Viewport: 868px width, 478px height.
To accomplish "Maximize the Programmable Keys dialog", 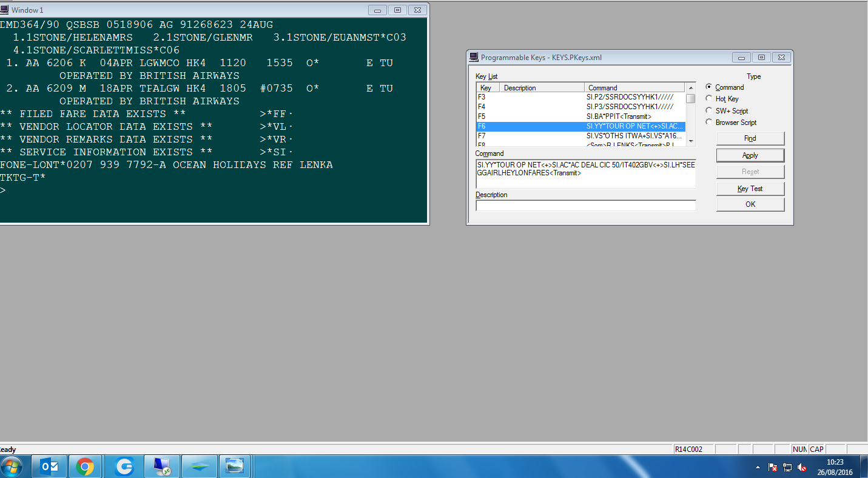I will coord(761,58).
